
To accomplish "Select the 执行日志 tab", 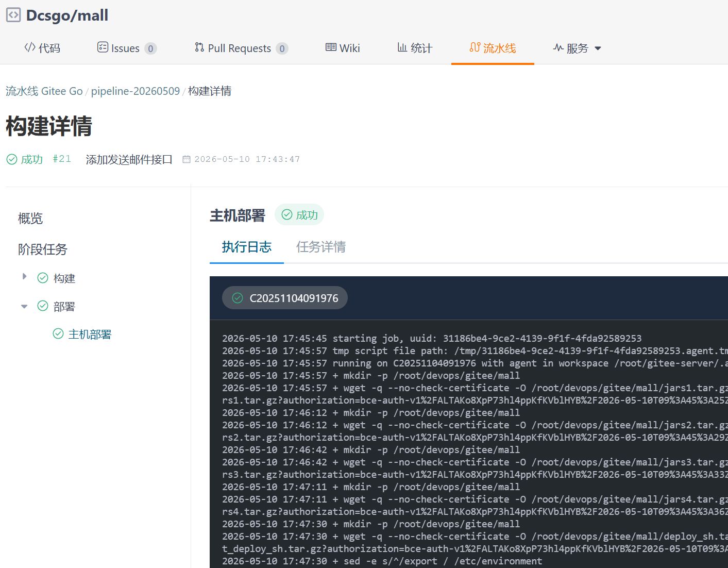I will [x=247, y=247].
